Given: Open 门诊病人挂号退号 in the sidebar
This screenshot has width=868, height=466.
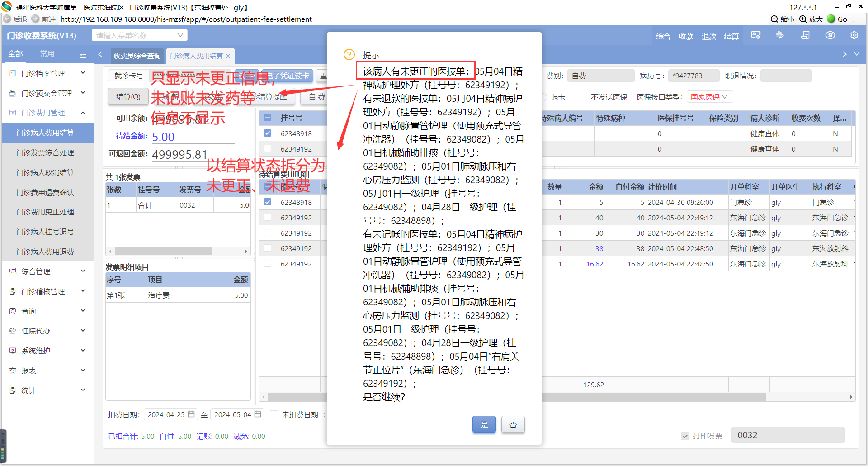Looking at the screenshot, I should [45, 232].
